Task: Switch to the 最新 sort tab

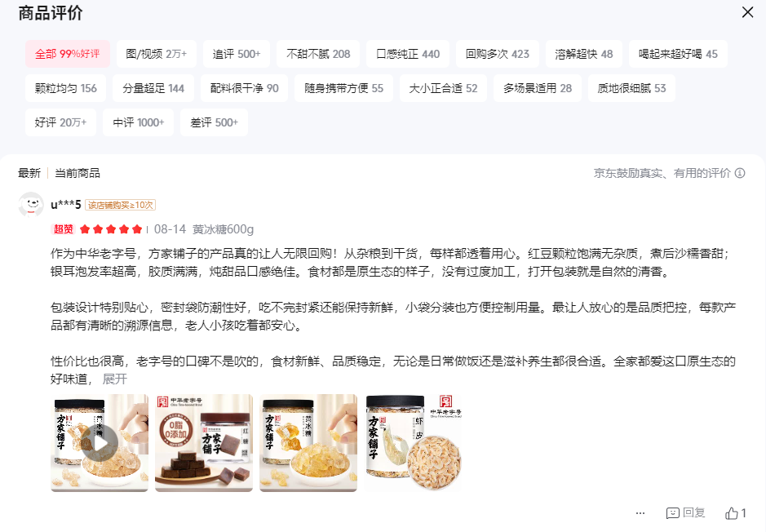Action: tap(29, 173)
